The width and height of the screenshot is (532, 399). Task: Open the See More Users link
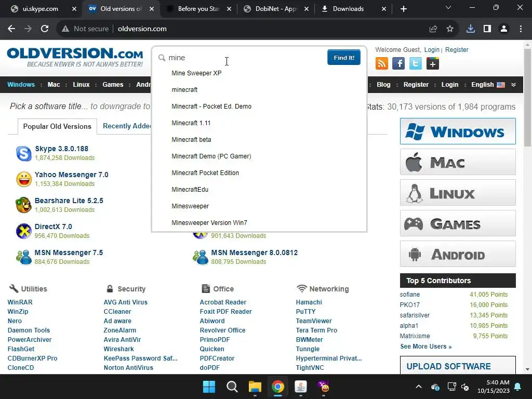point(426,347)
